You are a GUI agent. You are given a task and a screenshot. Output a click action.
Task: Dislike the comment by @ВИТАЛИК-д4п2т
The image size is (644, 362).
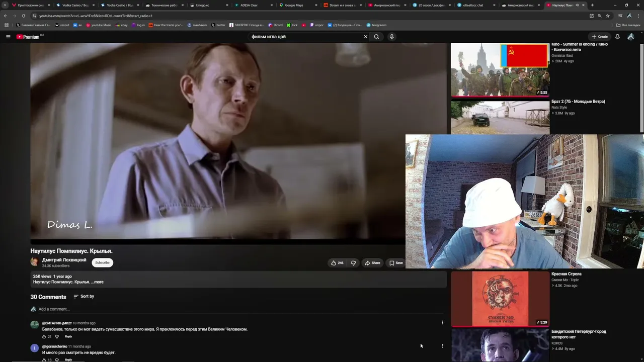[x=57, y=336]
